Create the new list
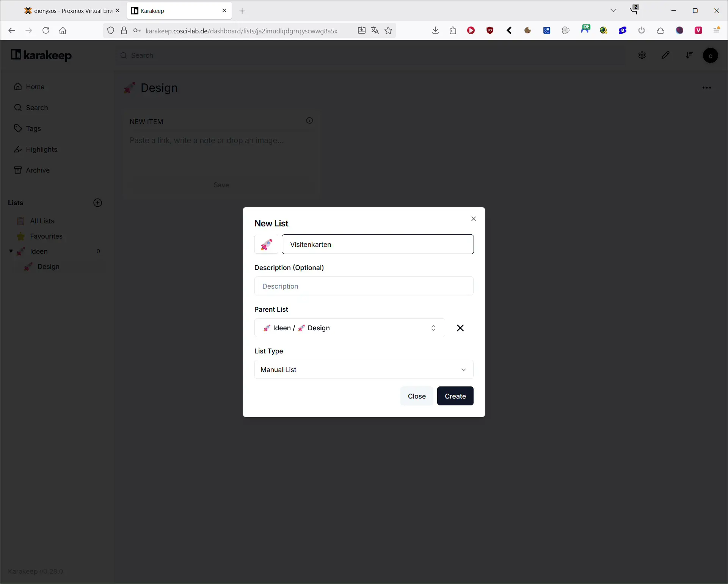 455,396
